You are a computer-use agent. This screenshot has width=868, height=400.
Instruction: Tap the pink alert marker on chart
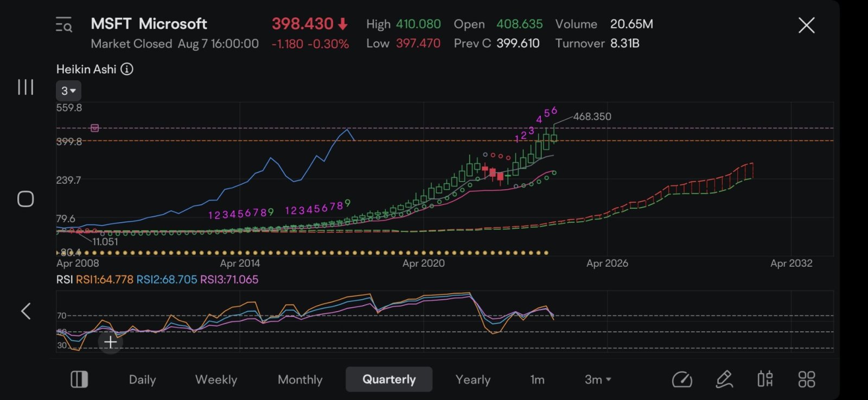click(95, 128)
